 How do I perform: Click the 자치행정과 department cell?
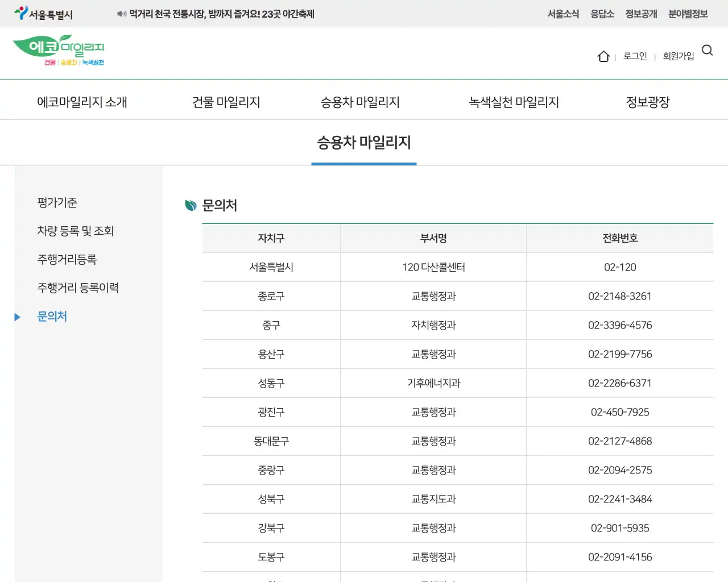(433, 325)
